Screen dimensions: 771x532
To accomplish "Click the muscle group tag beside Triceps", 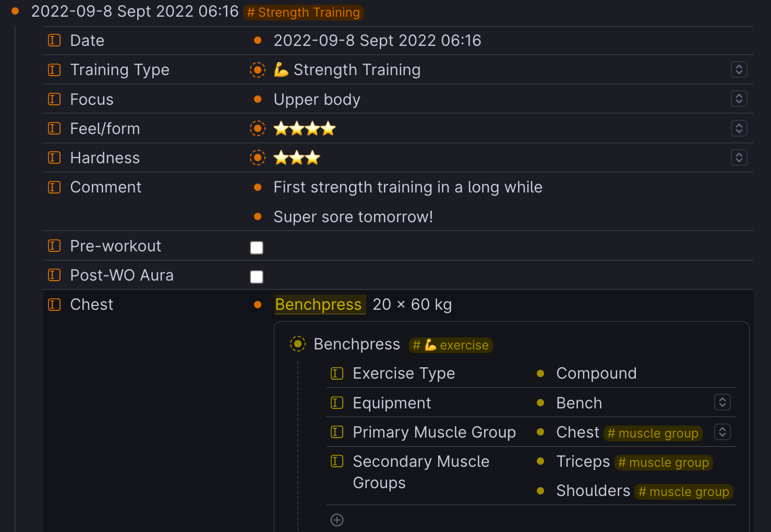I will pos(664,462).
